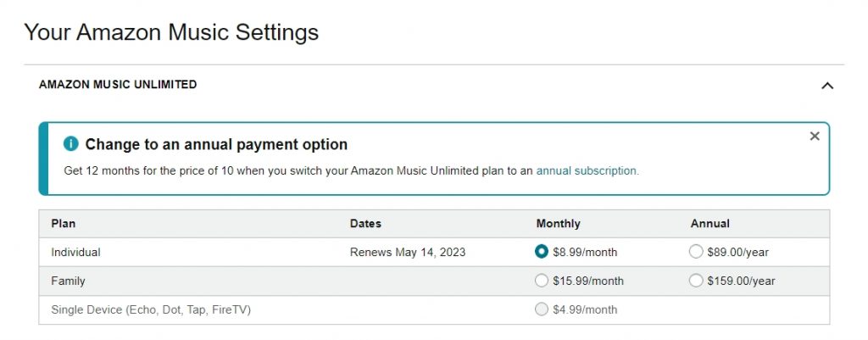Screen dimensions: 868x340
Task: Click the Plan column header
Action: (63, 224)
